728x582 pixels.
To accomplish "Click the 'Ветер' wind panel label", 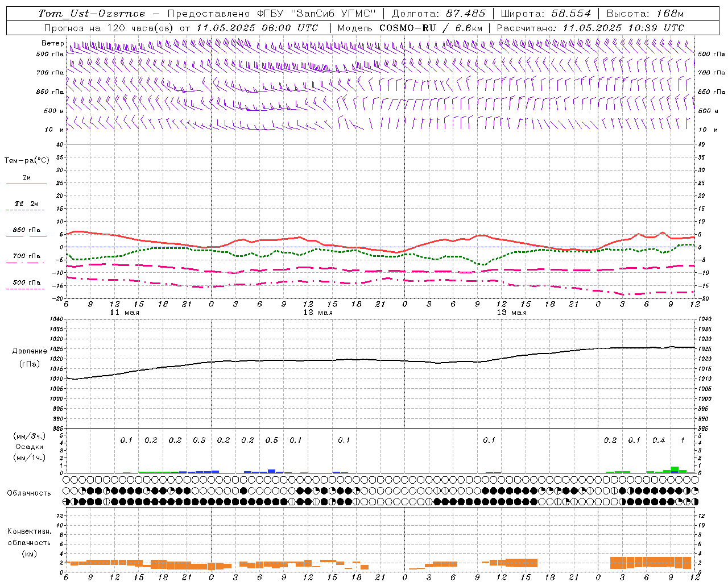I will tap(53, 43).
